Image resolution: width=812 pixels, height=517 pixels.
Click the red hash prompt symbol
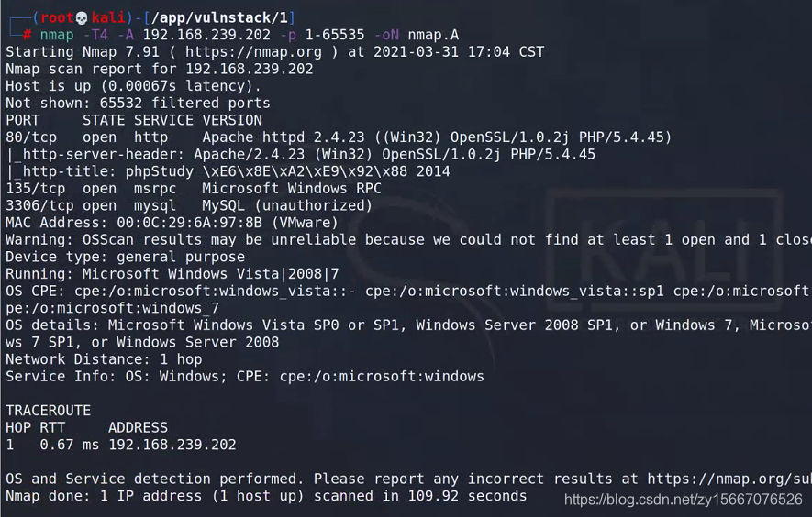coord(27,35)
